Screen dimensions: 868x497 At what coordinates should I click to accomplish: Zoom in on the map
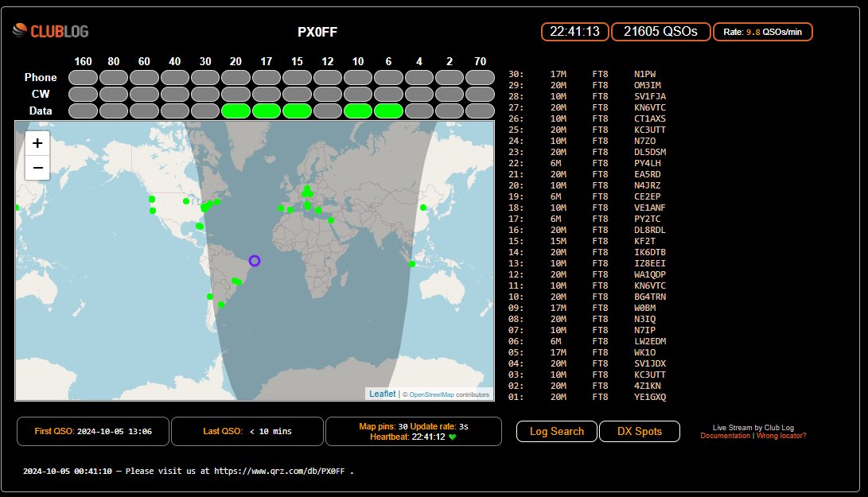pos(37,143)
